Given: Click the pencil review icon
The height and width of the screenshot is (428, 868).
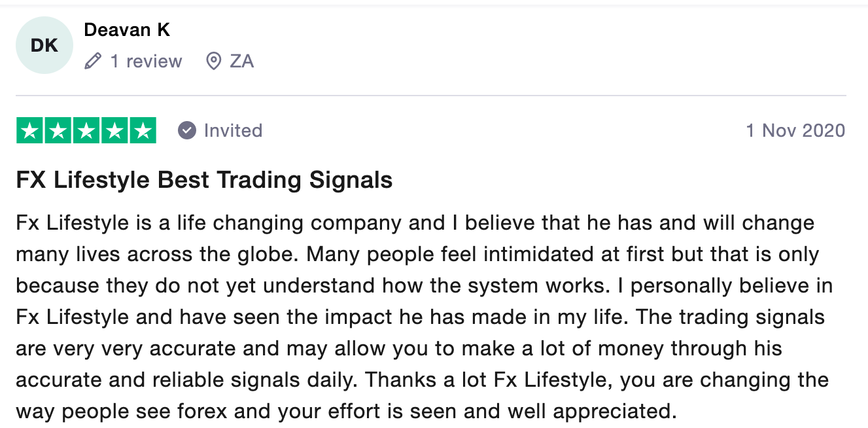Looking at the screenshot, I should pyautogui.click(x=93, y=62).
